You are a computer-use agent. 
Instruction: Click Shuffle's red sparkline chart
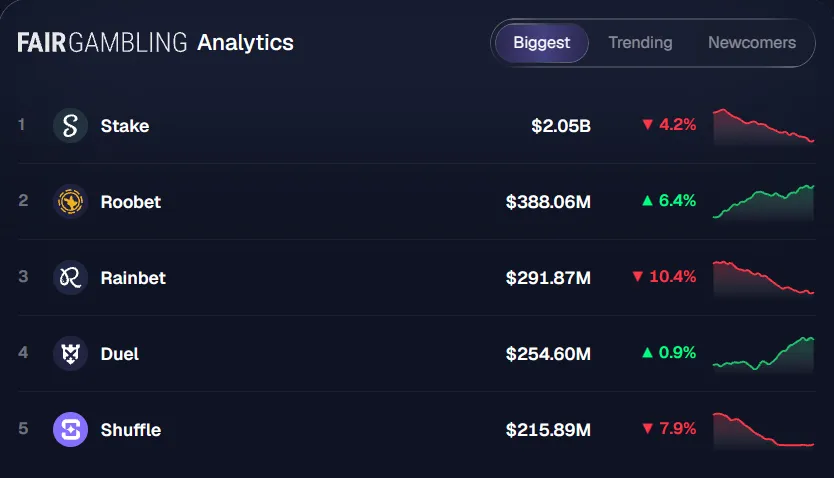[763, 431]
